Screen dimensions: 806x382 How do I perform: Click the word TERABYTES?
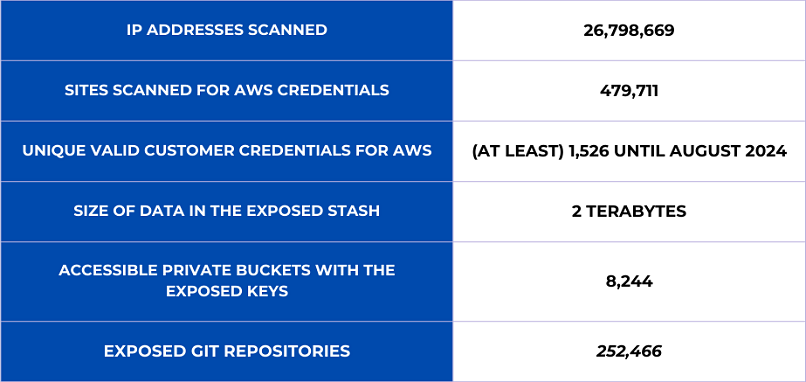coord(635,212)
